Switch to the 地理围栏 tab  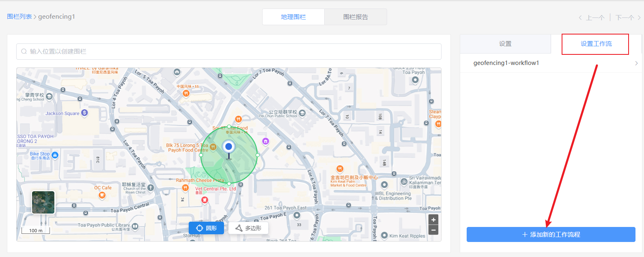[293, 17]
